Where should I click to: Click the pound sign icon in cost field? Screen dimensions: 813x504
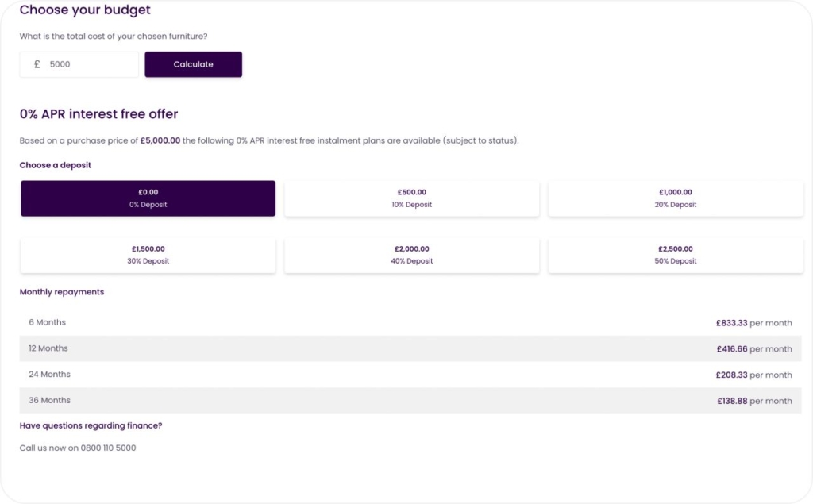pos(37,65)
